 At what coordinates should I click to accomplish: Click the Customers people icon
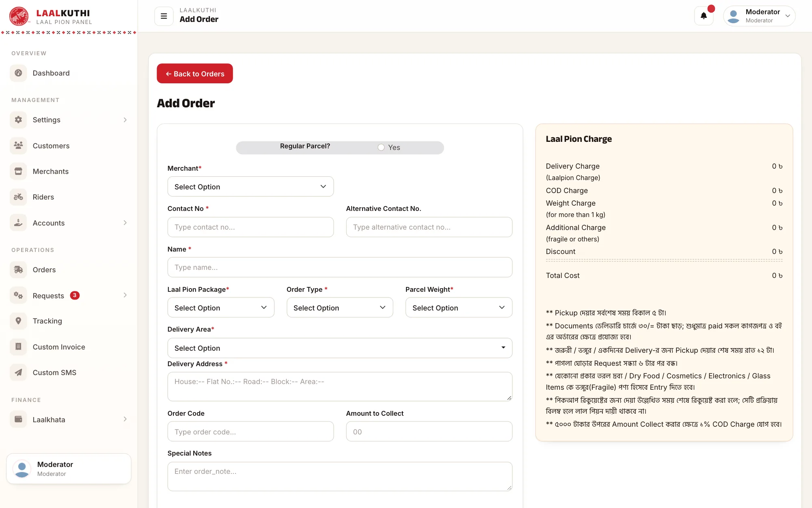tap(18, 145)
